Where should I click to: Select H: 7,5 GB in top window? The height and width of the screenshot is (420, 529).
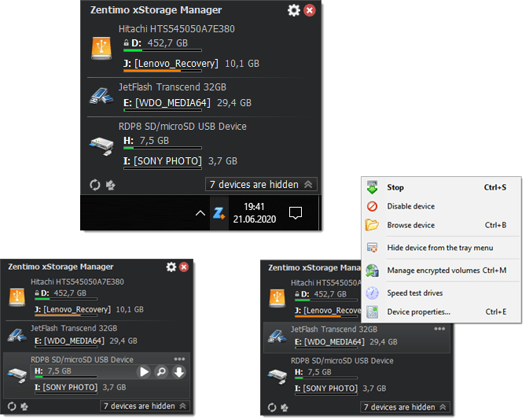pyautogui.click(x=146, y=141)
